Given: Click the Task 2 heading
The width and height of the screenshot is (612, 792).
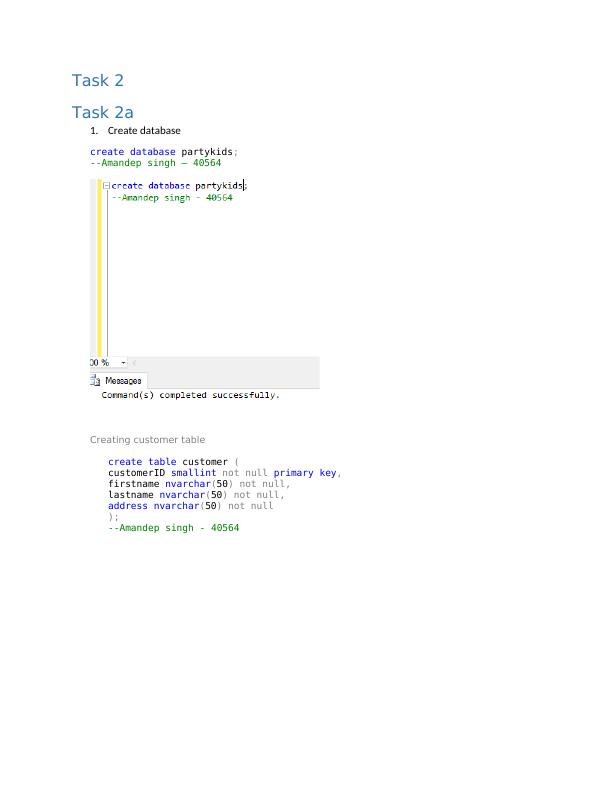Looking at the screenshot, I should 97,80.
